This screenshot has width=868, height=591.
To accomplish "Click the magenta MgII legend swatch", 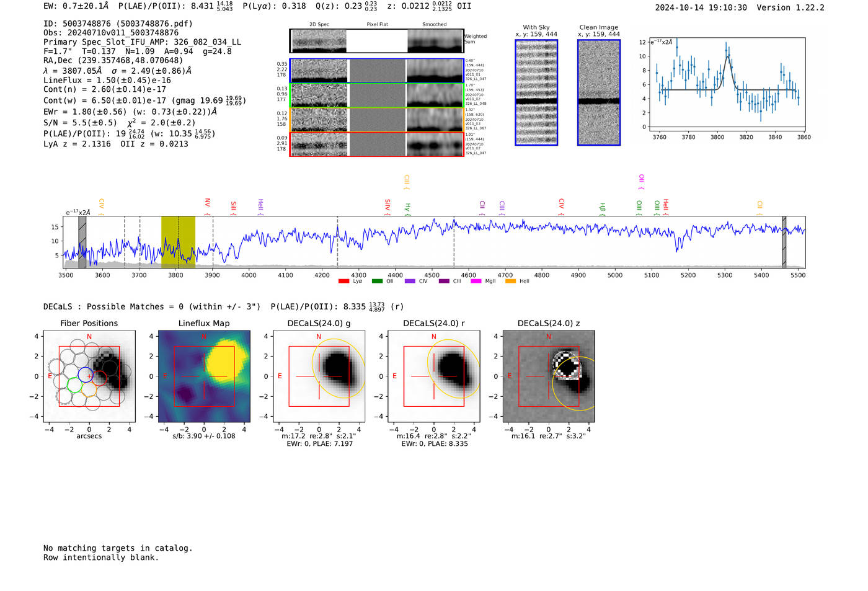I will pos(476,281).
